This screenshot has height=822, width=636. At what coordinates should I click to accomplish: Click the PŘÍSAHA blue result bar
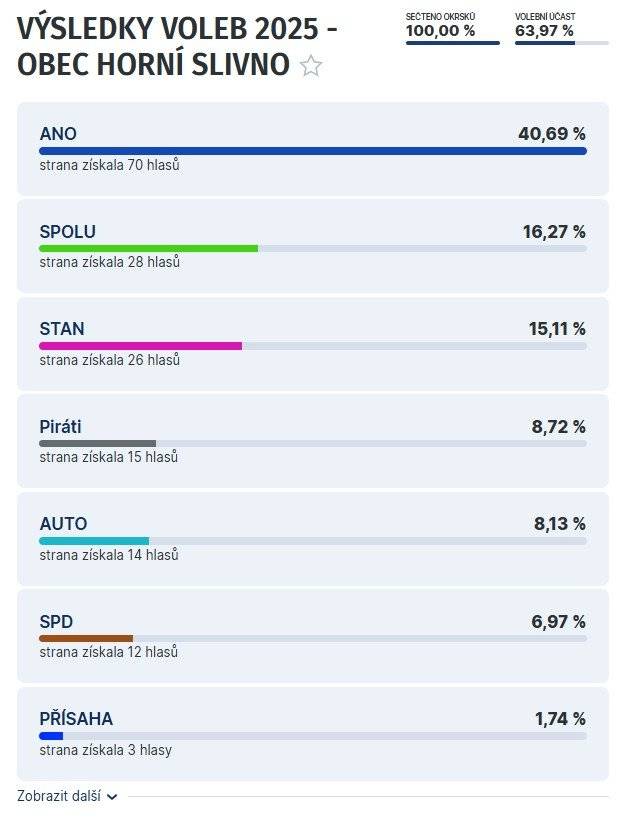pyautogui.click(x=51, y=736)
